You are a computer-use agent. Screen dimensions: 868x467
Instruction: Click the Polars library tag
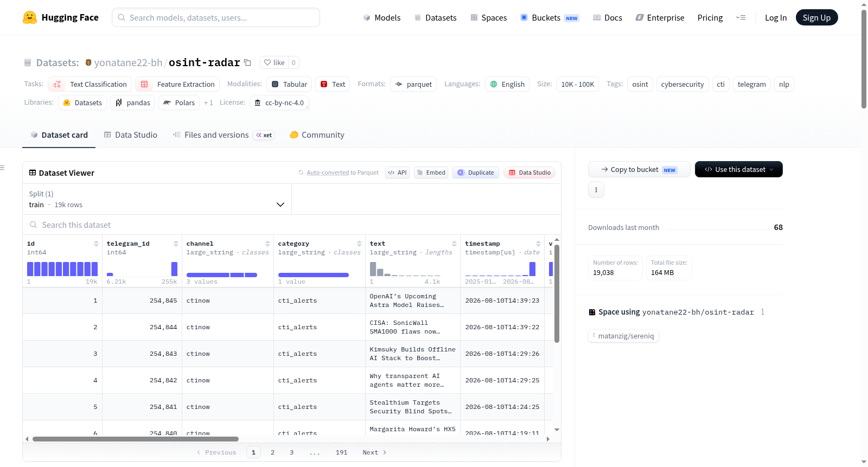click(x=179, y=103)
